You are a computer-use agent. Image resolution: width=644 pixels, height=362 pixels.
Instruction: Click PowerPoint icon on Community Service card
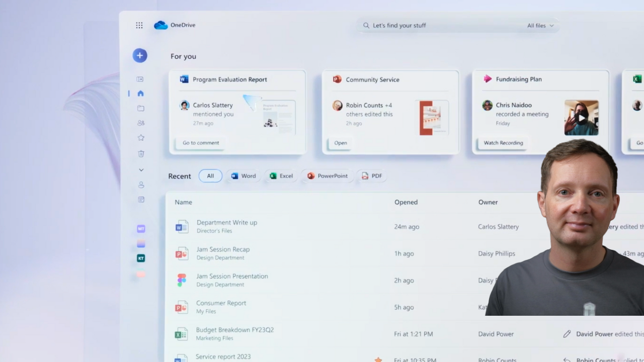pyautogui.click(x=337, y=79)
